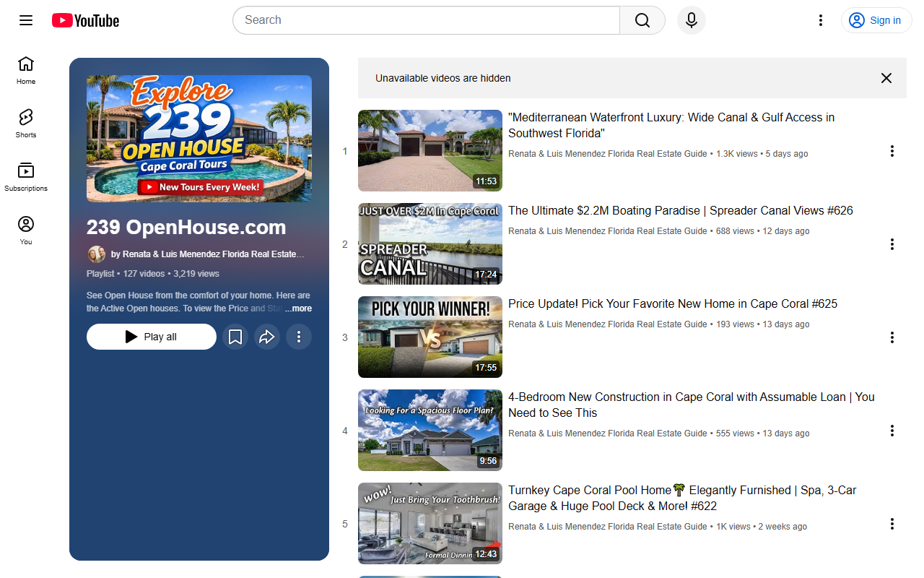Open action menu for Price Update #625 video
The width and height of the screenshot is (924, 578).
[892, 337]
